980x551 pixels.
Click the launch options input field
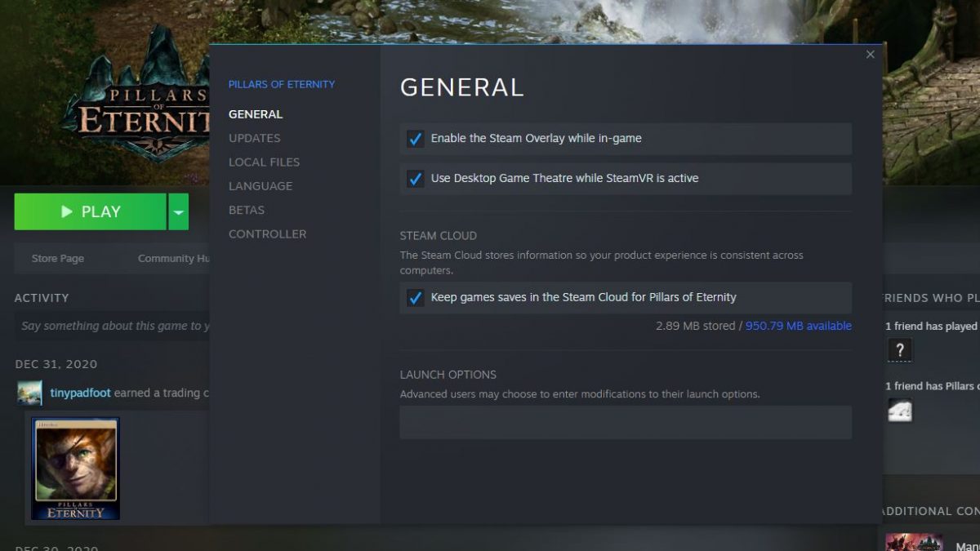626,421
